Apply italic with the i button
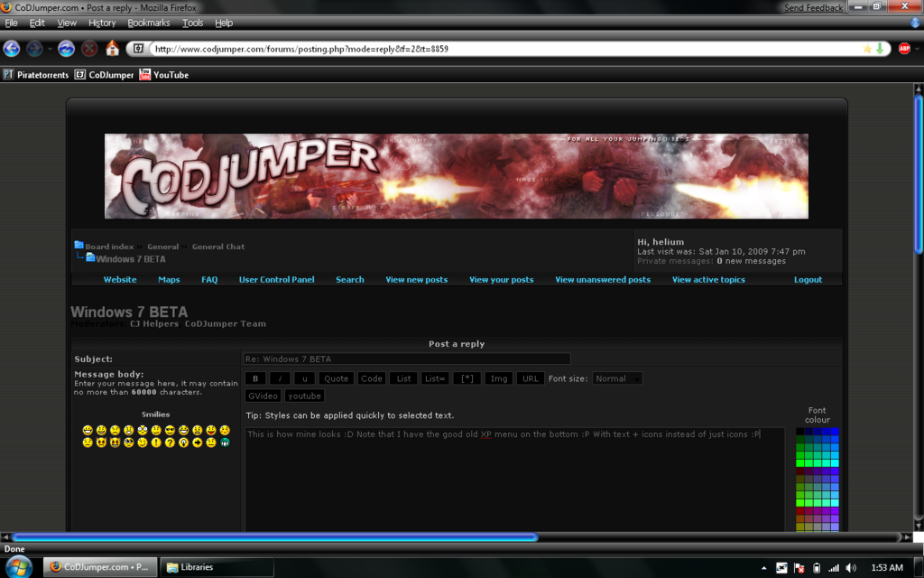 280,378
